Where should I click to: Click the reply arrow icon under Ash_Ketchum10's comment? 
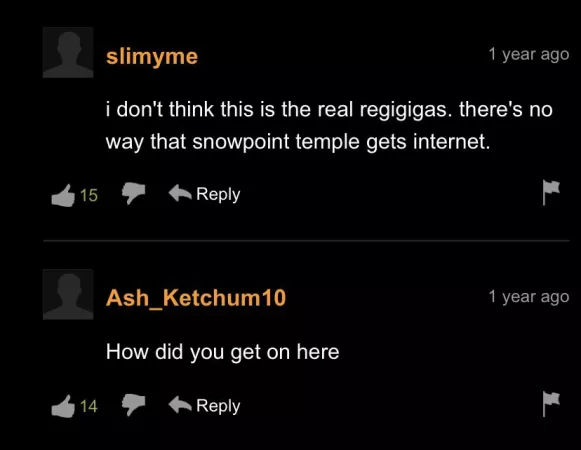[180, 404]
